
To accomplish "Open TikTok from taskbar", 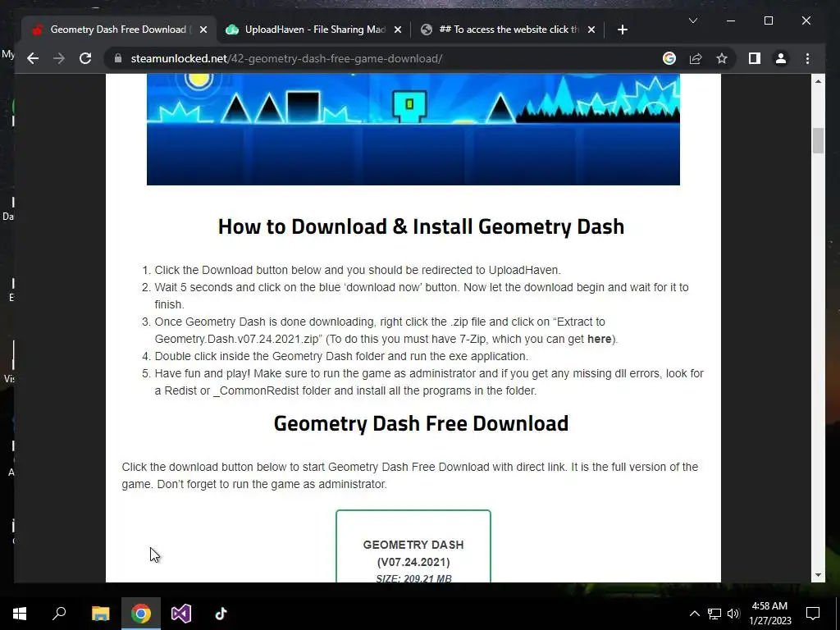I will coord(221,614).
